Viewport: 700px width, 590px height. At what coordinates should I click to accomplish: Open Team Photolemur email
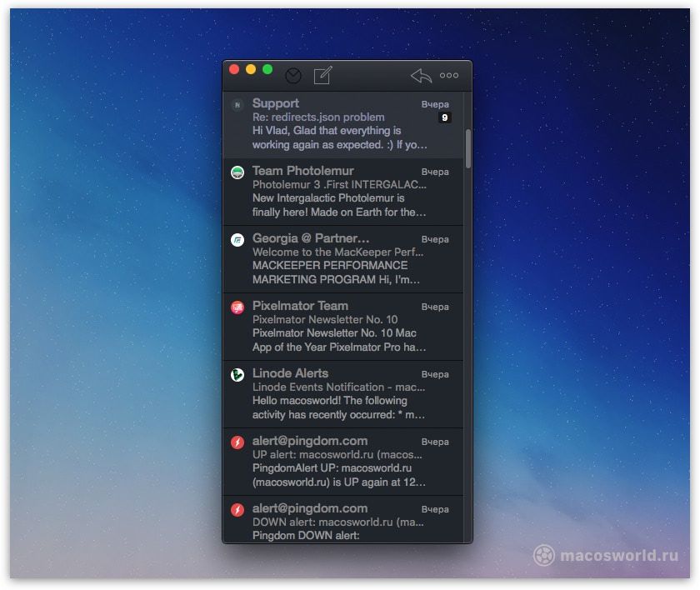pos(342,192)
